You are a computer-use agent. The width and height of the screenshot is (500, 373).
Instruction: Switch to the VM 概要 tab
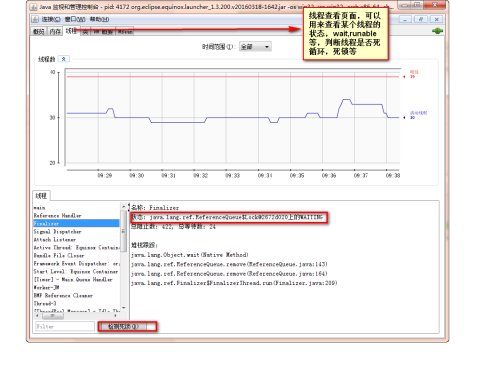[103, 32]
